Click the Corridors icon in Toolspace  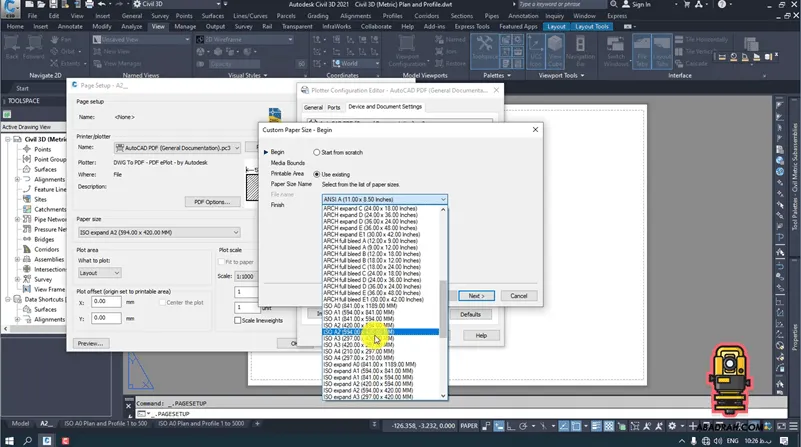27,249
